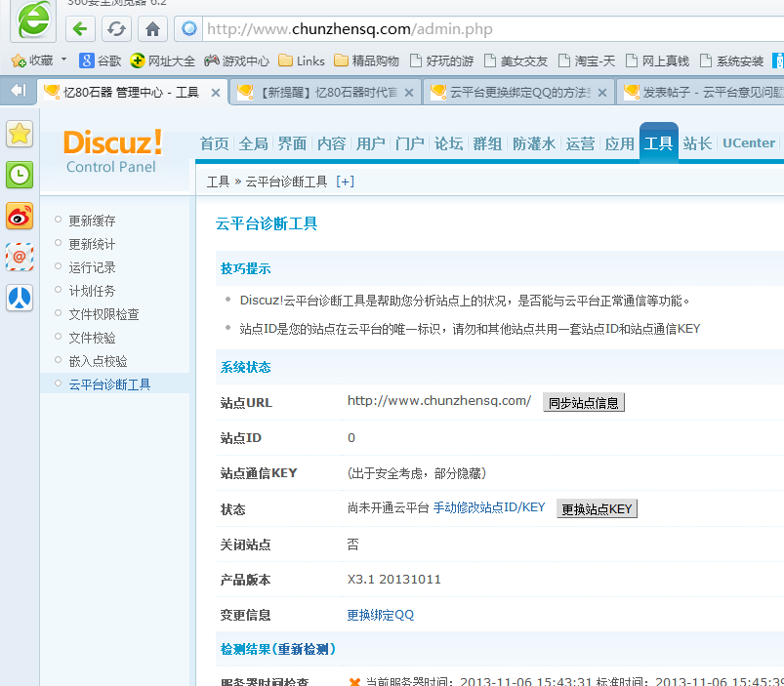Image resolution: width=784 pixels, height=686 pixels.
Task: Close the 【新提醒】亿80石器时代 tab
Action: pyautogui.click(x=409, y=93)
